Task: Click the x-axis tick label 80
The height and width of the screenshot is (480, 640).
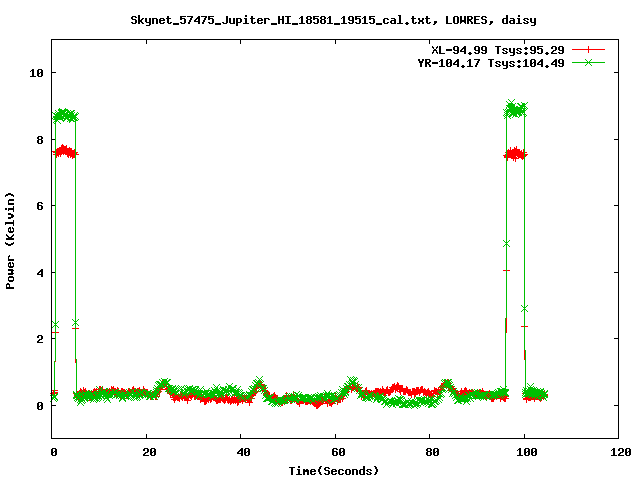Action: click(432, 452)
